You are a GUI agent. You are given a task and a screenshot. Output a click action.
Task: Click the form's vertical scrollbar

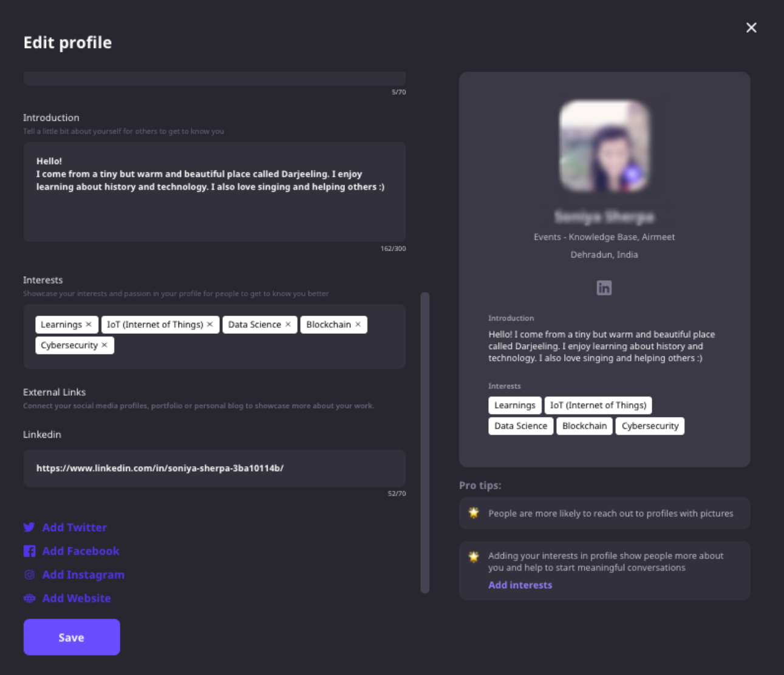425,443
